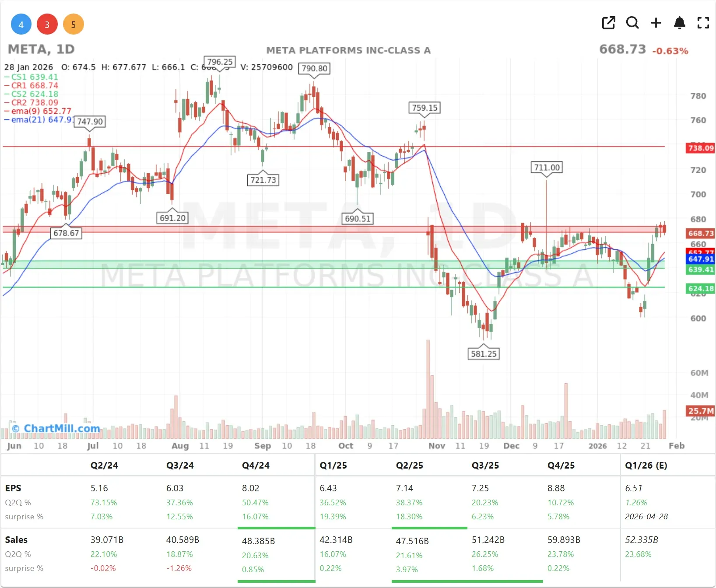Open the ChartMill.com watermark link
Screen dimensions: 716x588
click(x=56, y=428)
